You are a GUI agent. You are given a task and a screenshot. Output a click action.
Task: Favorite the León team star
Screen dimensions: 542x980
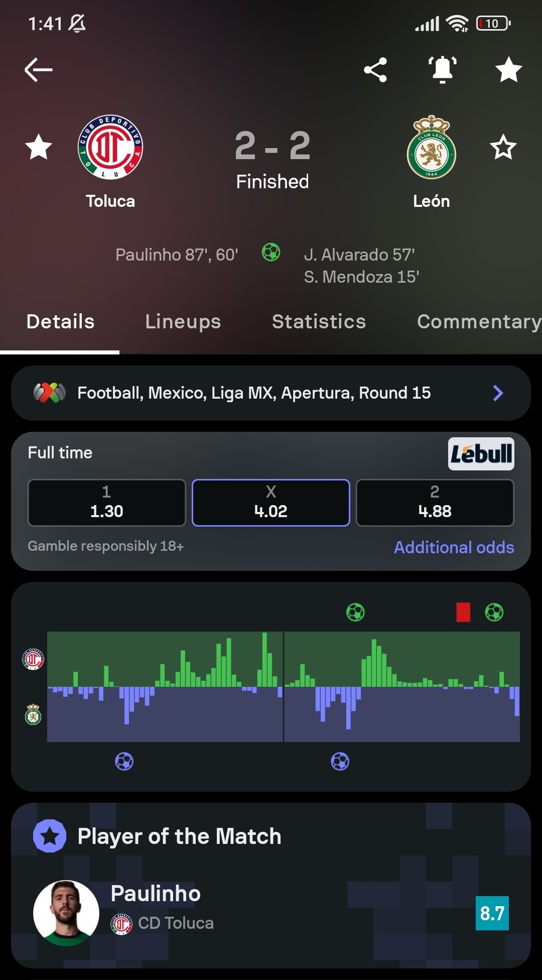[503, 147]
